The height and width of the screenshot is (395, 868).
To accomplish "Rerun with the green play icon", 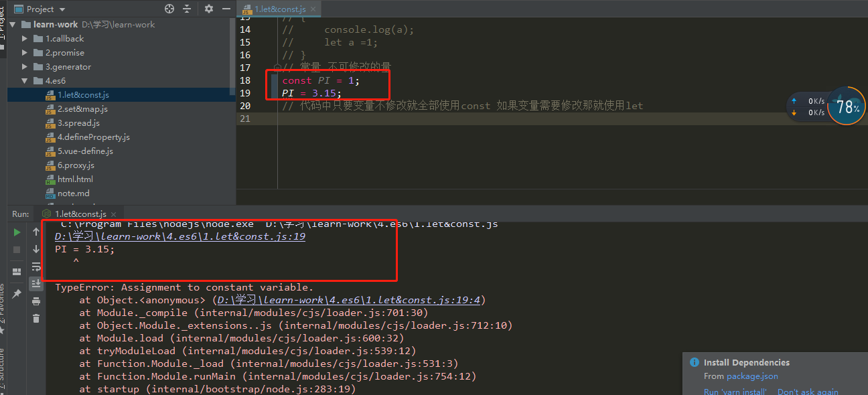I will click(17, 232).
